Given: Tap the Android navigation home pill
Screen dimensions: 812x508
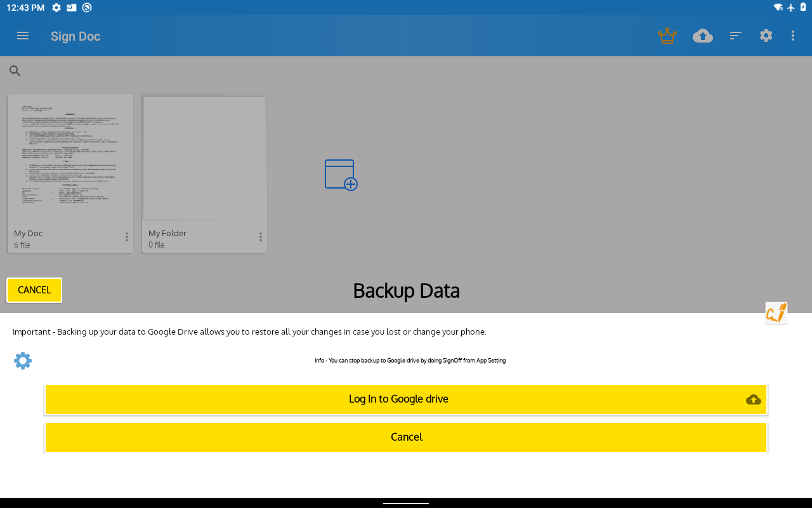Looking at the screenshot, I should coord(406,503).
